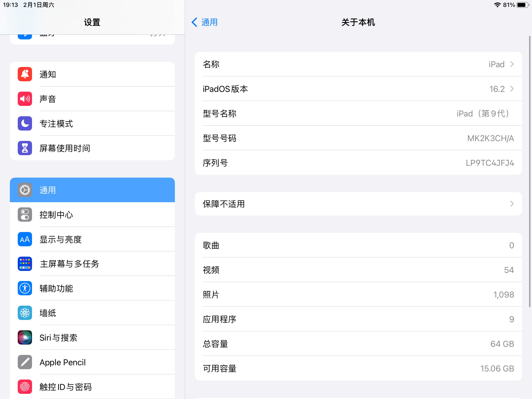The height and width of the screenshot is (399, 532).
Task: Tap the 视频 count 54
Action: tap(509, 270)
